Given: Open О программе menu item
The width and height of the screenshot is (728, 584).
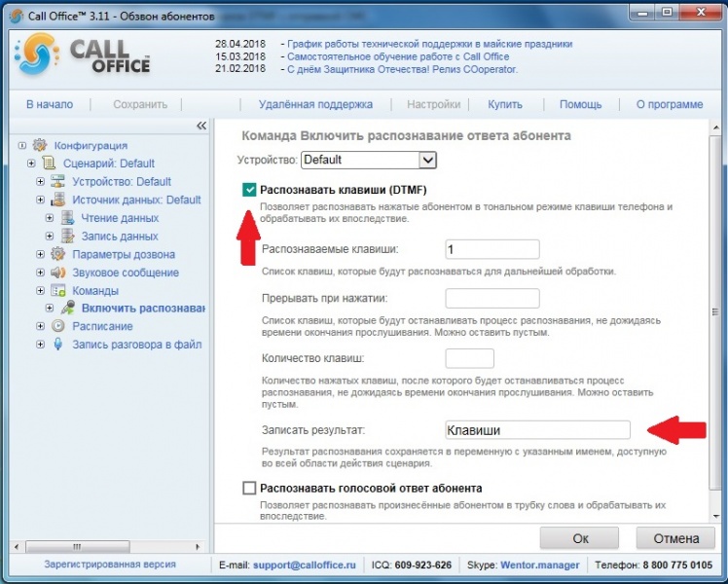Looking at the screenshot, I should click(x=670, y=104).
